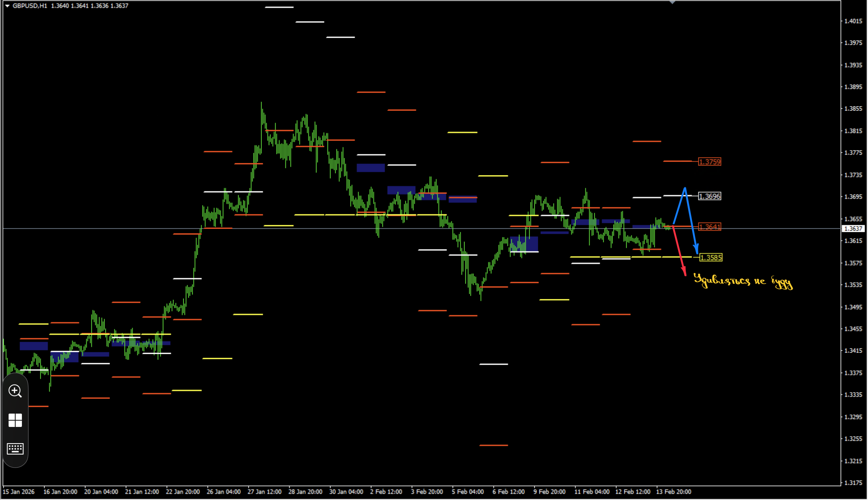
Task: Click the 1.3735 price scale value
Action: (x=853, y=175)
